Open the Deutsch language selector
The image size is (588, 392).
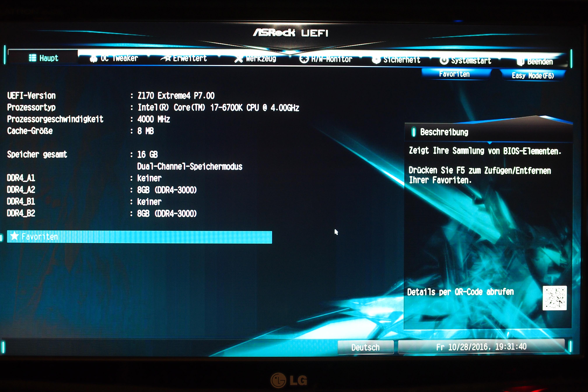[365, 347]
